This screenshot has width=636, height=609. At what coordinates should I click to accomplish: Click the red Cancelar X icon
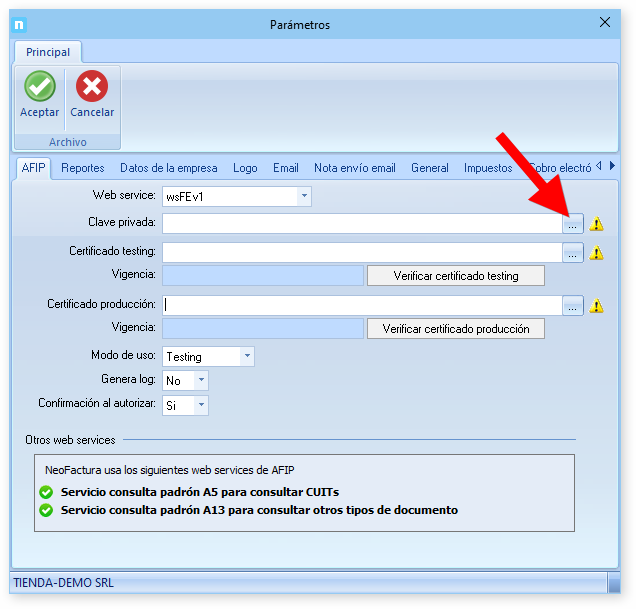92,87
